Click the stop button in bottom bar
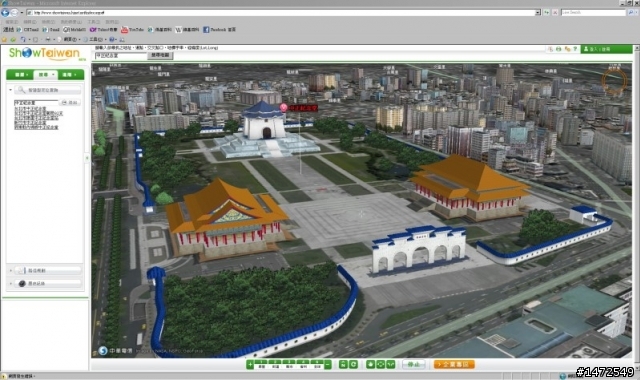 tap(413, 364)
